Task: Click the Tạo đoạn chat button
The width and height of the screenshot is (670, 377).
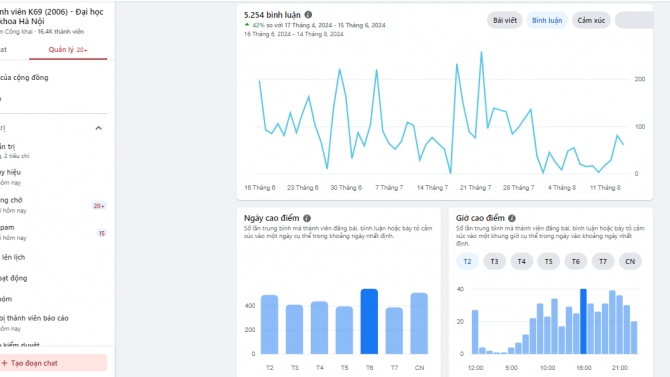Action: click(53, 363)
